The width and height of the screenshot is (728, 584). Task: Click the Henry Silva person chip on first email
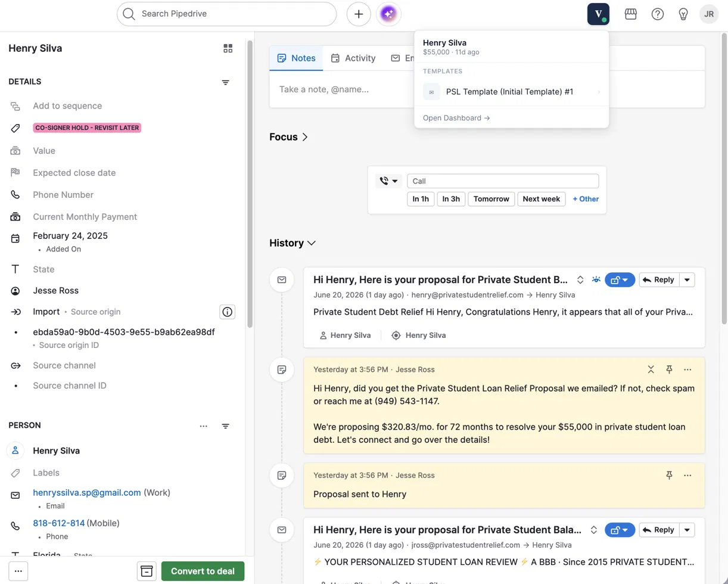[345, 335]
